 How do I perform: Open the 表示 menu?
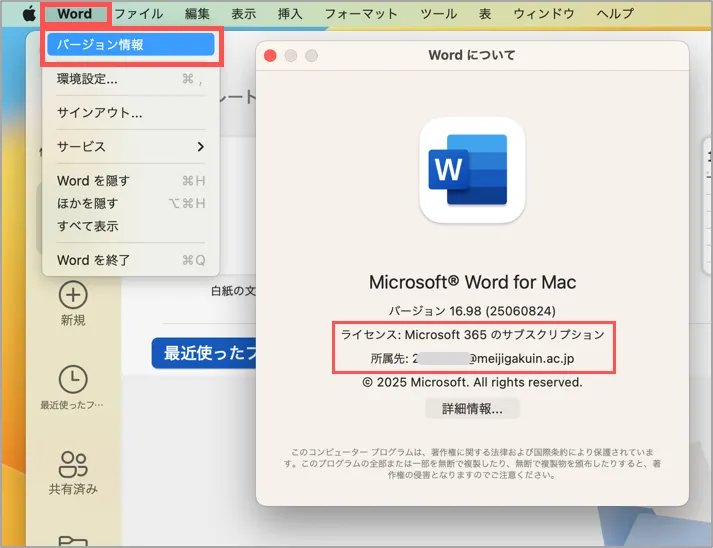click(244, 14)
